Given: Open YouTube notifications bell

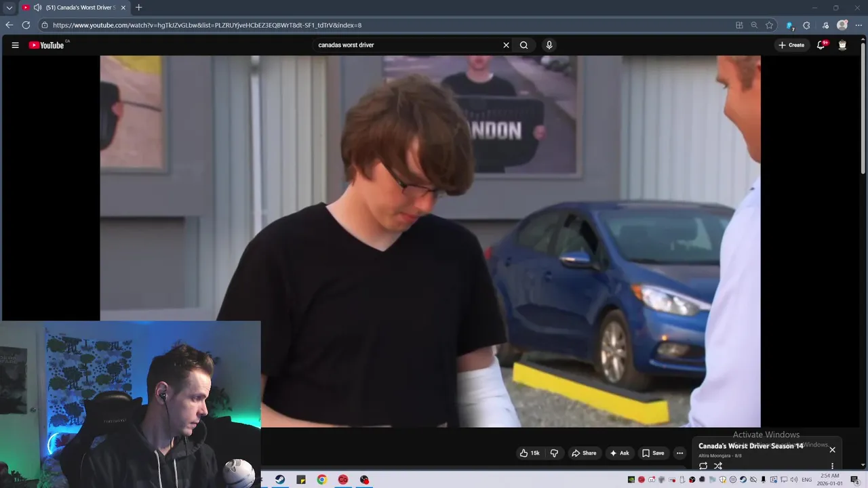Looking at the screenshot, I should point(821,45).
